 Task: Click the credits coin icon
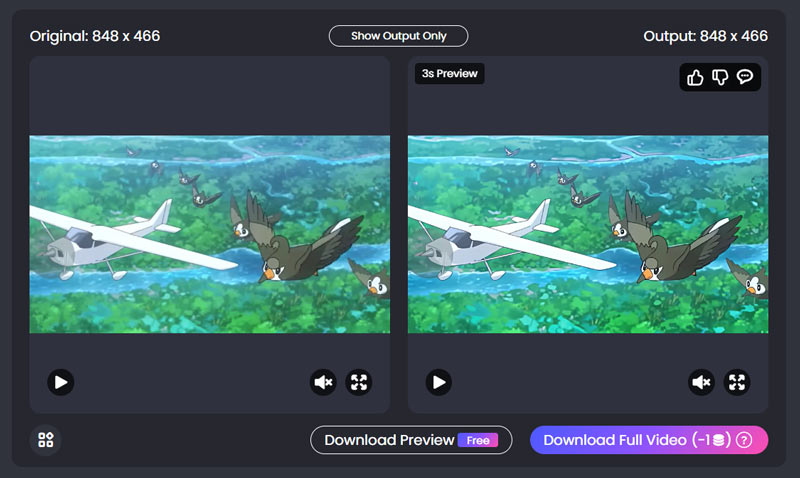[x=718, y=440]
